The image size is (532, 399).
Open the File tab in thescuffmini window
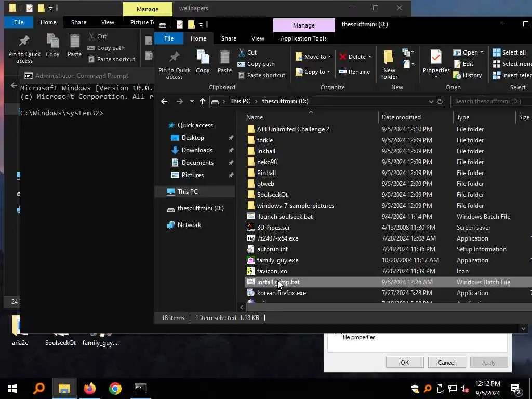169,38
